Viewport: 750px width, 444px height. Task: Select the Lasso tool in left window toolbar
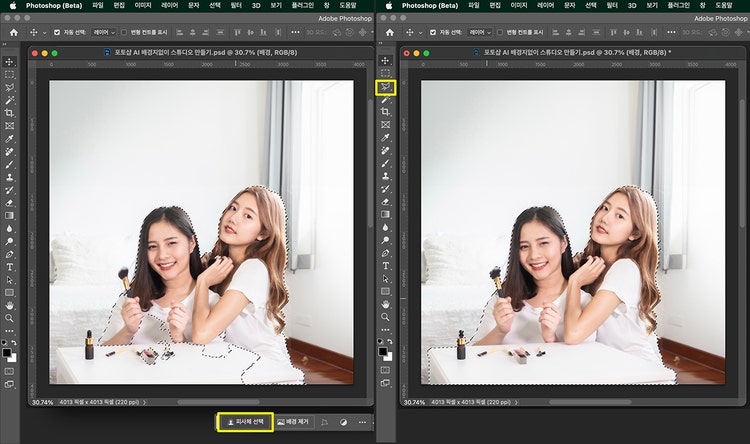pyautogui.click(x=9, y=88)
